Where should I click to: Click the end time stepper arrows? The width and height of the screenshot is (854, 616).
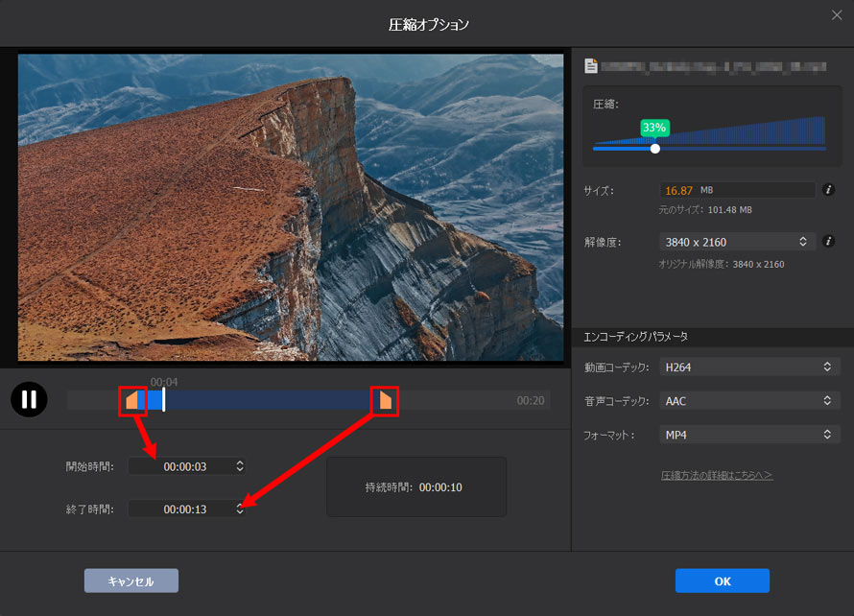[240, 509]
